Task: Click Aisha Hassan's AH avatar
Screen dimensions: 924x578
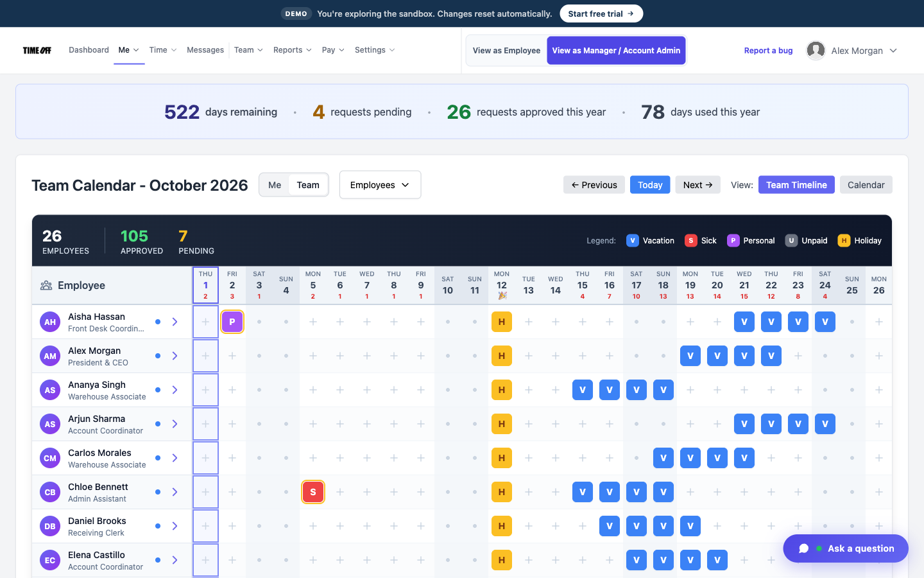Action: click(x=50, y=322)
